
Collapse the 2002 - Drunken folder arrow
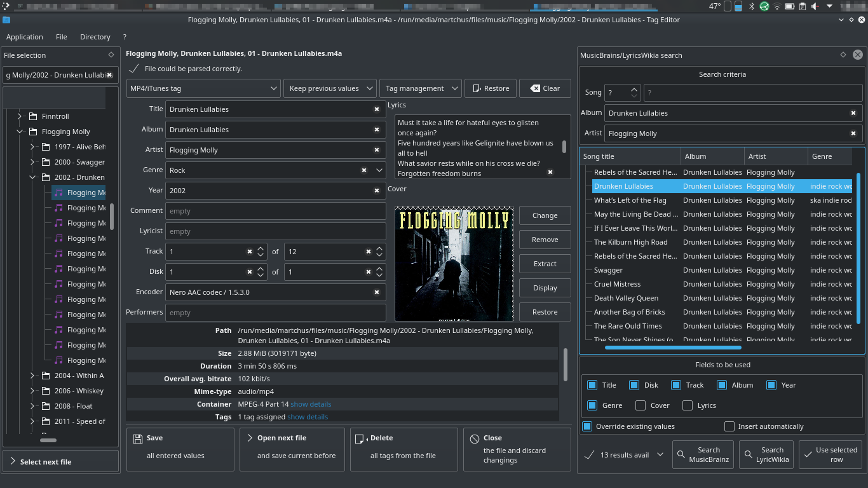(x=32, y=177)
